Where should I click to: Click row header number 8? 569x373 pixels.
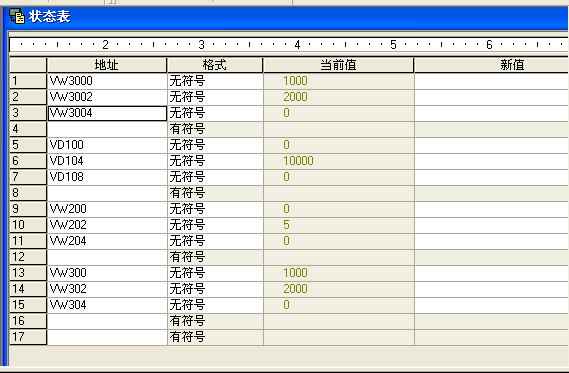28,193
